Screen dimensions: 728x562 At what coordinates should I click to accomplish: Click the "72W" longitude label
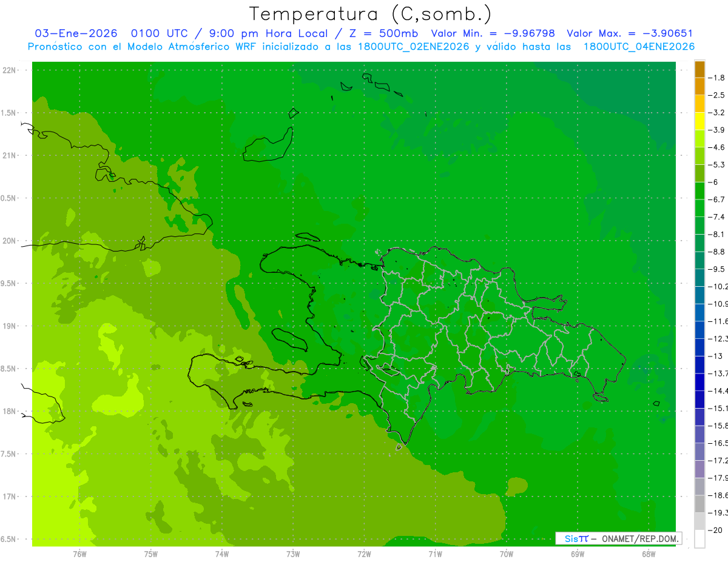[x=364, y=554]
